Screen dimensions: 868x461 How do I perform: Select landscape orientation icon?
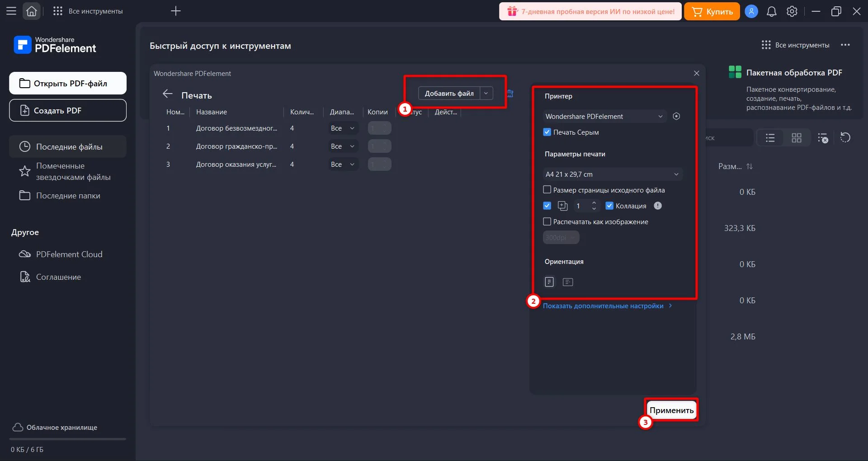568,282
